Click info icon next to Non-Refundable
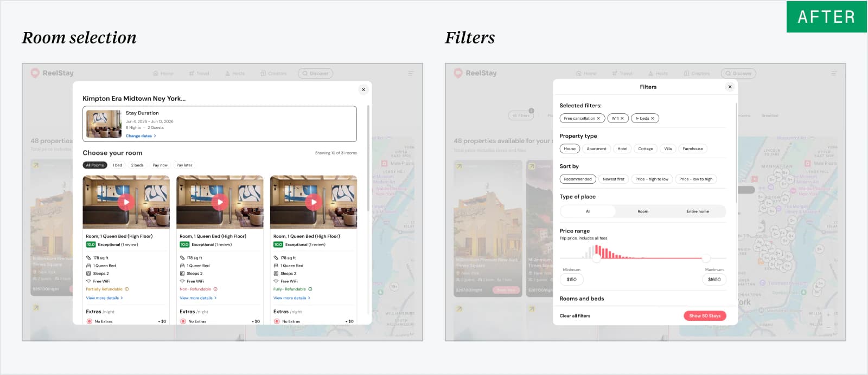This screenshot has width=868, height=375. tap(215, 289)
